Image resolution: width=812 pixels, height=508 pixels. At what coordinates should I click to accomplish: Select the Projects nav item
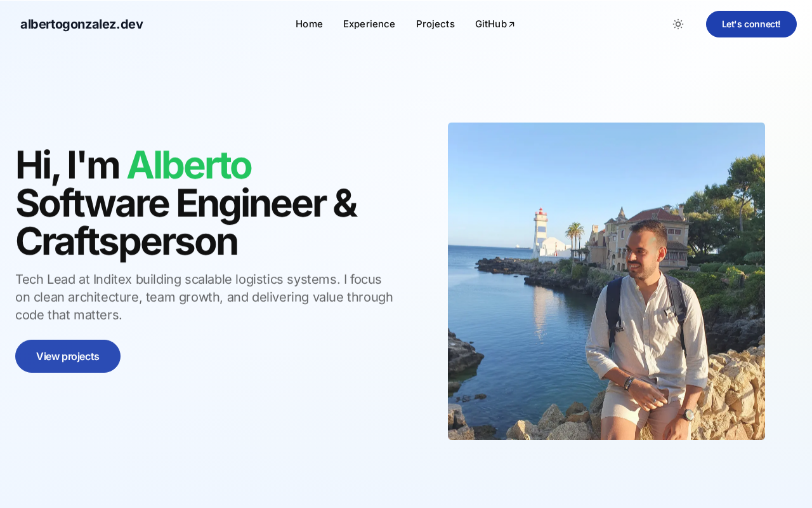tap(435, 24)
